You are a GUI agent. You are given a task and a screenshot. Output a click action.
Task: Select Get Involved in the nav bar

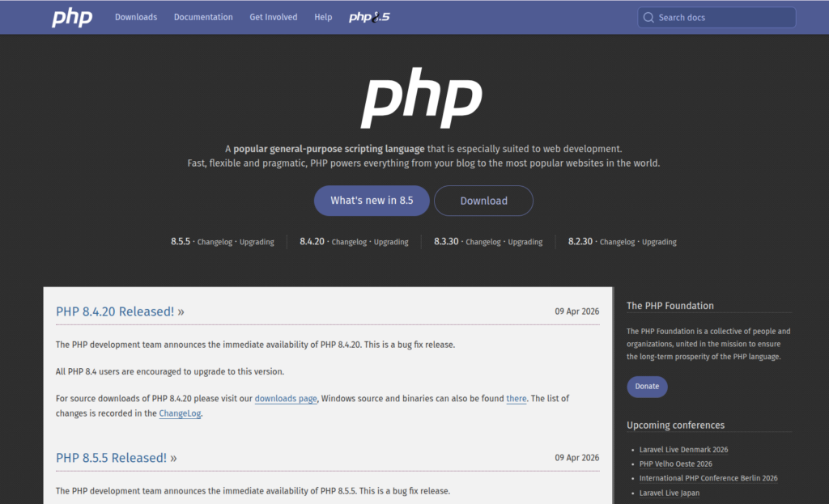(273, 16)
